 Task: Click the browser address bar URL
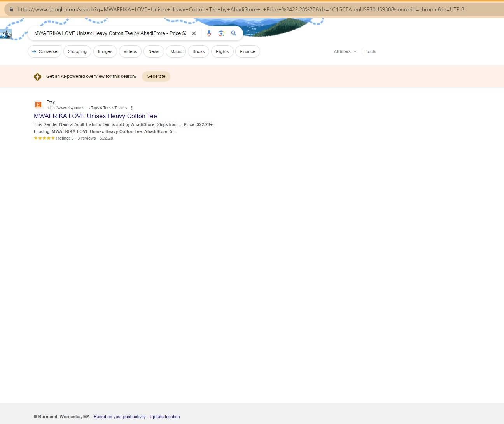[x=241, y=9]
